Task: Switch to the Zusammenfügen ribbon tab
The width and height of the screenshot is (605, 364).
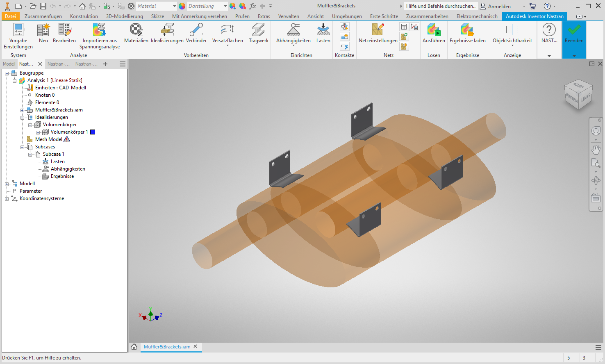Action: coord(43,16)
